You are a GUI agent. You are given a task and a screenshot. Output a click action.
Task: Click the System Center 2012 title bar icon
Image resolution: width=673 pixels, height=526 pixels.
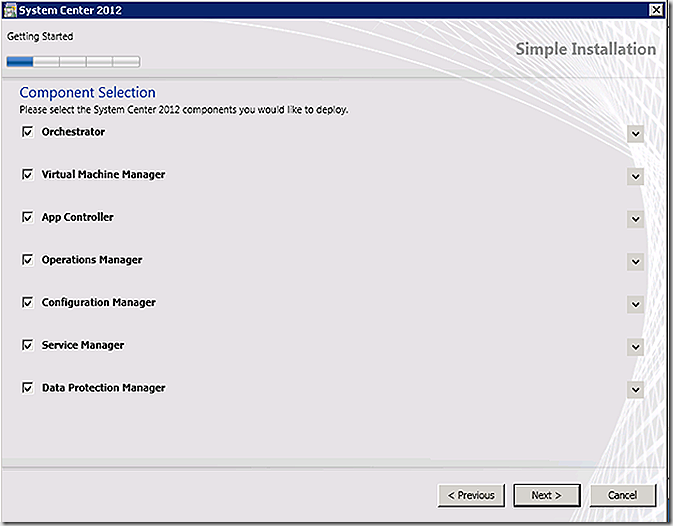9,10
